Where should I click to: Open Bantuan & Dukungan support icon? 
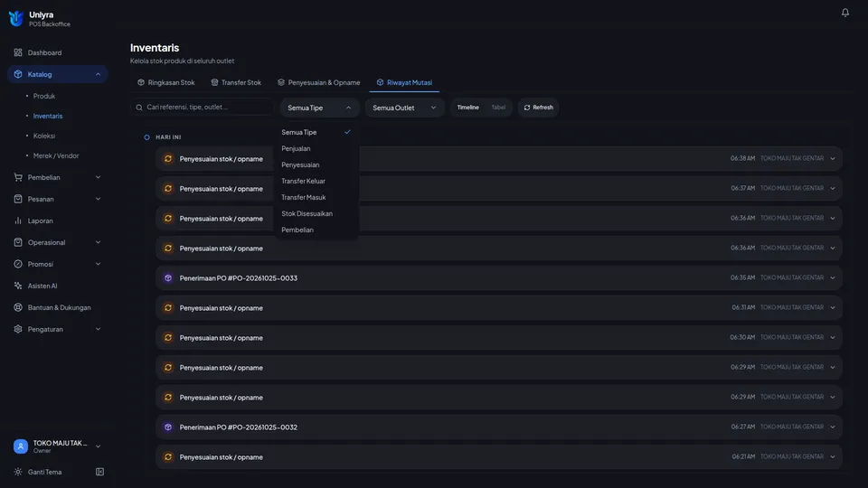(x=18, y=307)
